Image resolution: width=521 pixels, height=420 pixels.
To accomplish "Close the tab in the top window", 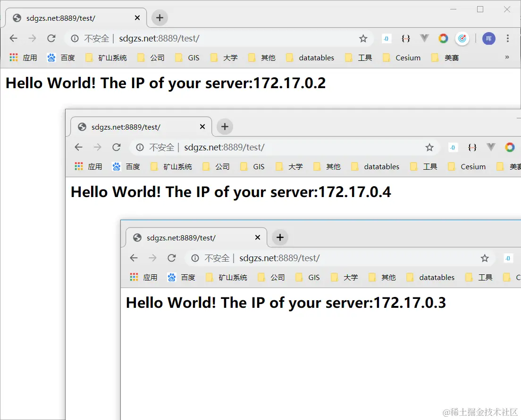I will point(137,17).
